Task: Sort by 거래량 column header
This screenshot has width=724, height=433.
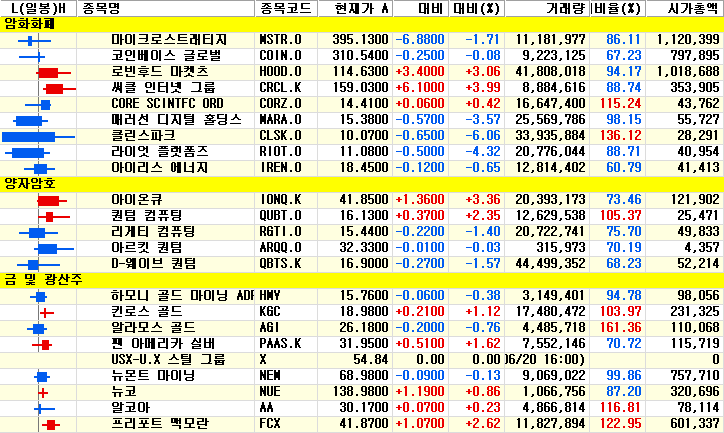Action: [x=547, y=8]
